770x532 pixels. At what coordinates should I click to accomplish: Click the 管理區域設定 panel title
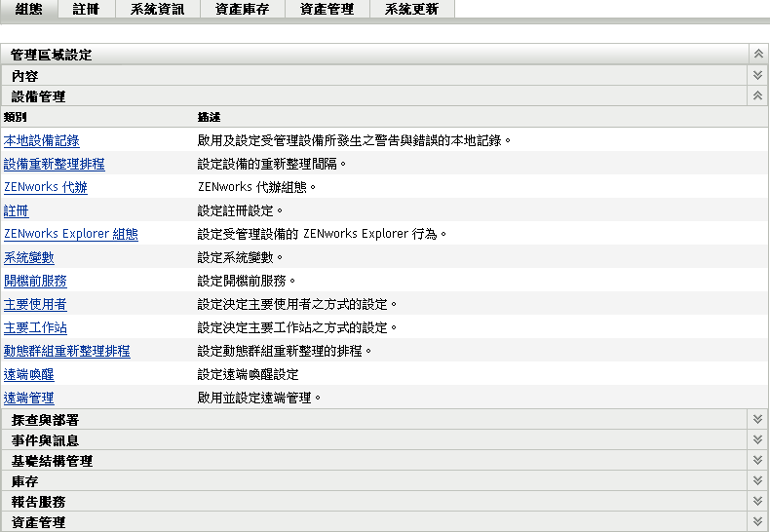coord(51,55)
